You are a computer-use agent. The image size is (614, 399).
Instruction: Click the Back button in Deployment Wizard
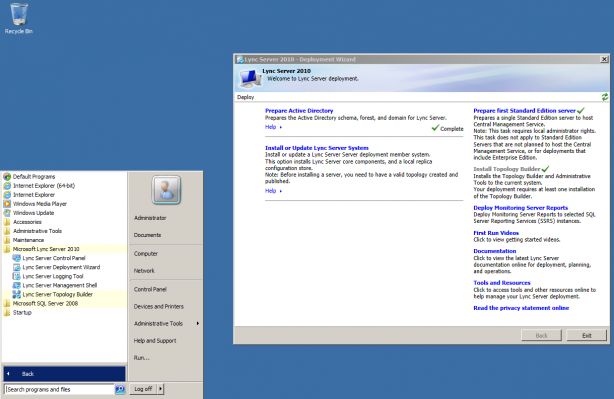[541, 336]
